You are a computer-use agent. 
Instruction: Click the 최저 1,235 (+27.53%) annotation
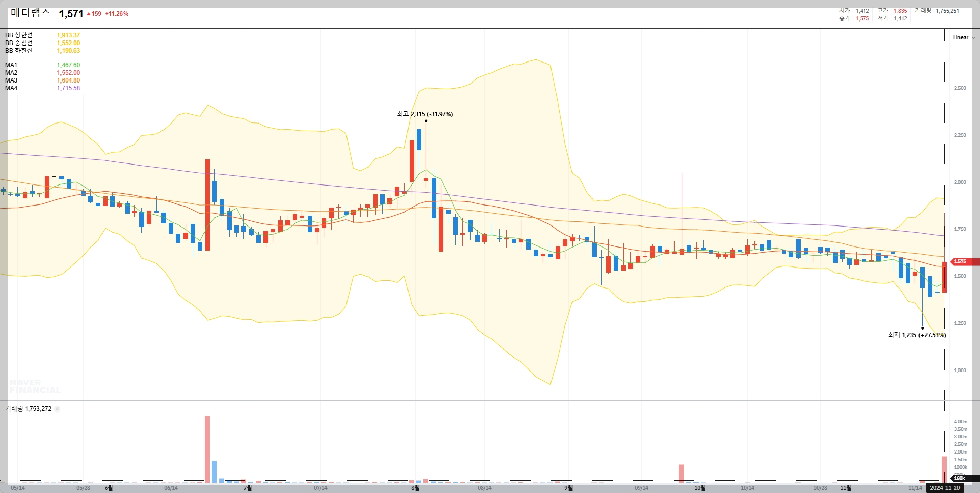pos(916,335)
